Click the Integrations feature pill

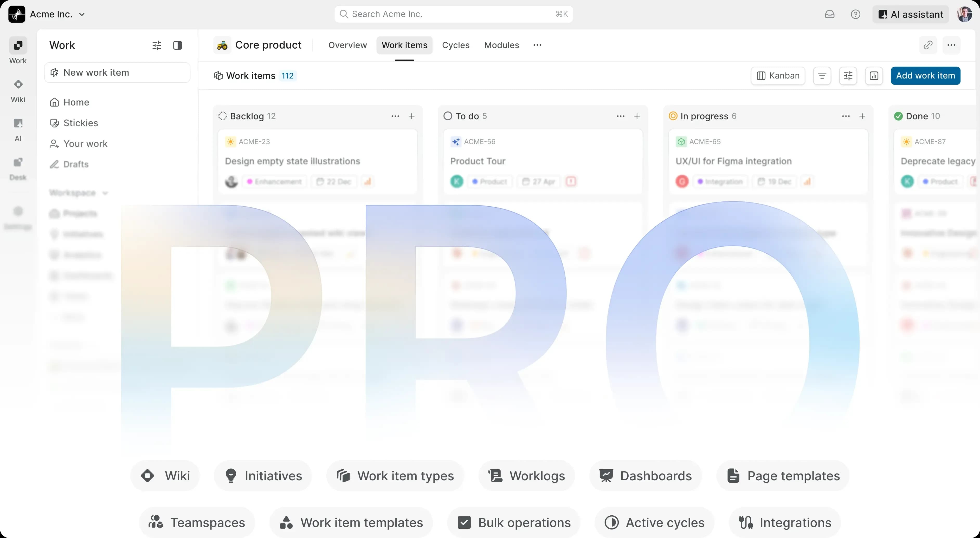point(785,522)
